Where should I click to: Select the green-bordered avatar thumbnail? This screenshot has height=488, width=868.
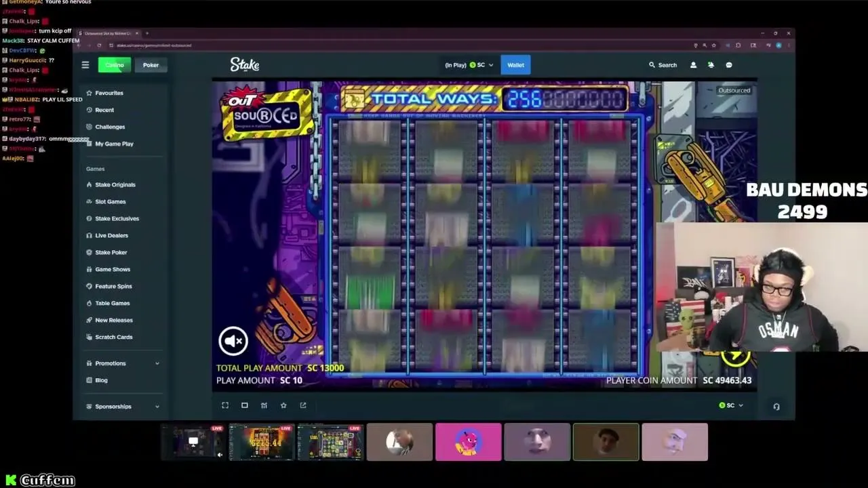tap(606, 442)
